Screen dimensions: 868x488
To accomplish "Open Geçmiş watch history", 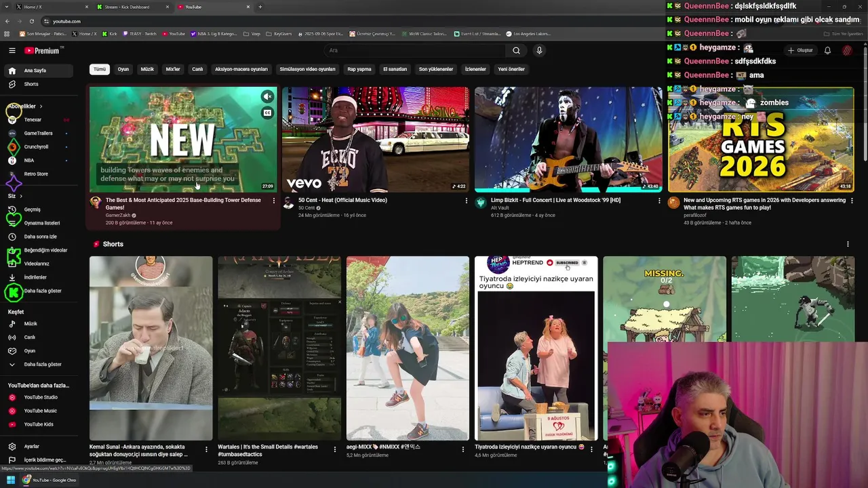I will click(38, 209).
